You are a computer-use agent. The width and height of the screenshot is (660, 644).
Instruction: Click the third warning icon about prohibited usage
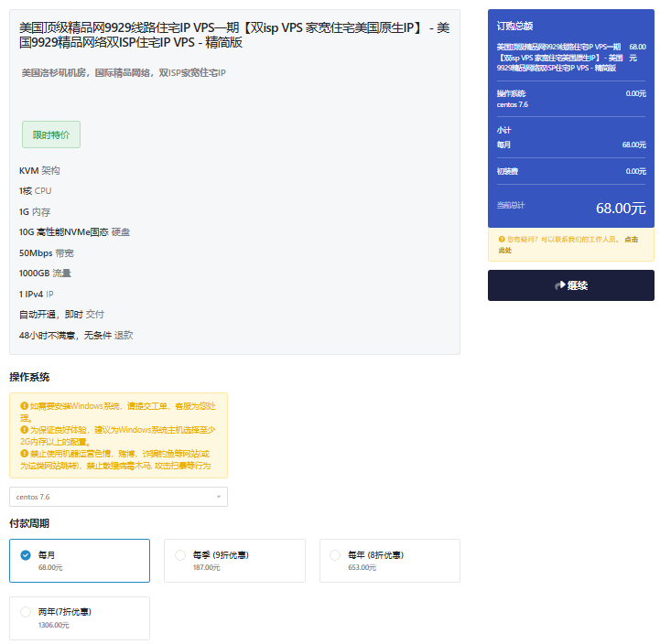24,453
